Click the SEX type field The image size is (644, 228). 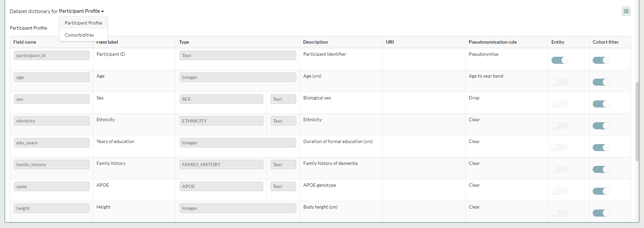[221, 99]
